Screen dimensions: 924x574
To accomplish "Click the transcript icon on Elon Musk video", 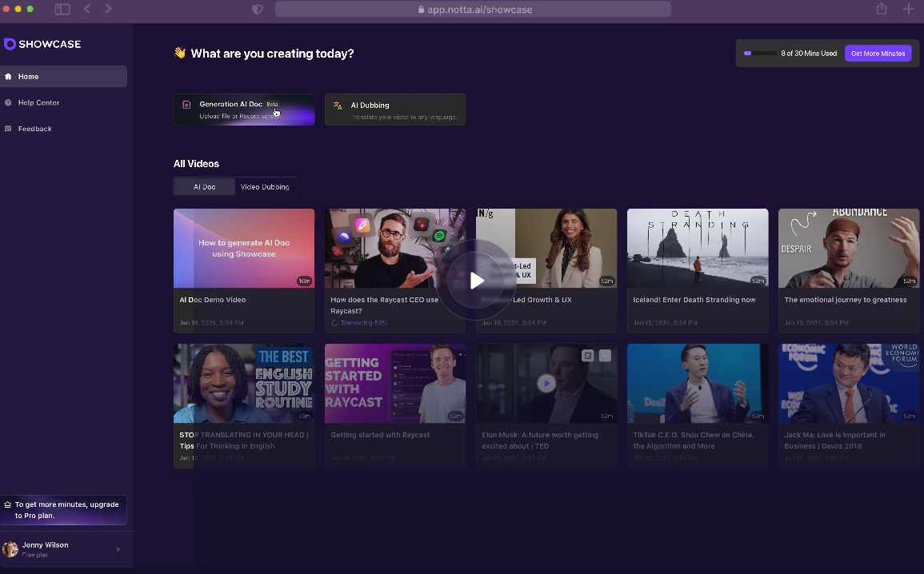I will [587, 356].
